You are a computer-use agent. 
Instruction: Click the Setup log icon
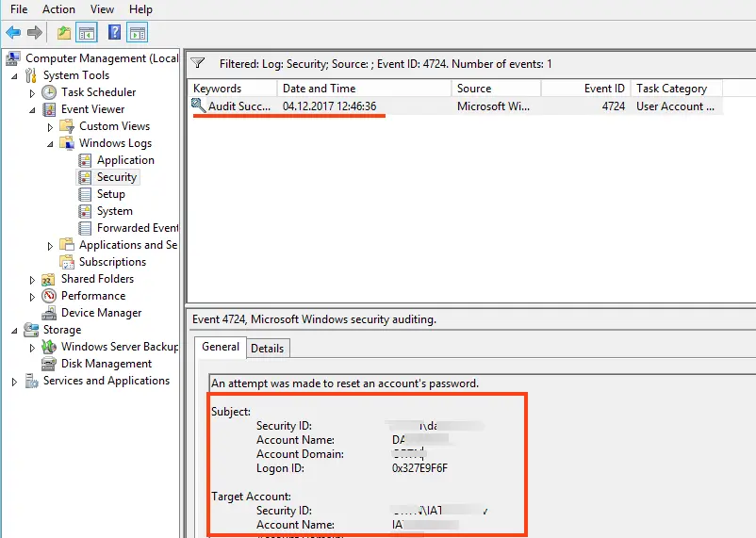85,194
